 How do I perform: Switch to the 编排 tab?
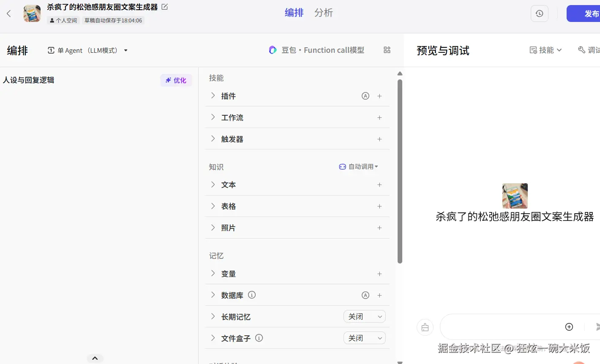[x=294, y=13]
